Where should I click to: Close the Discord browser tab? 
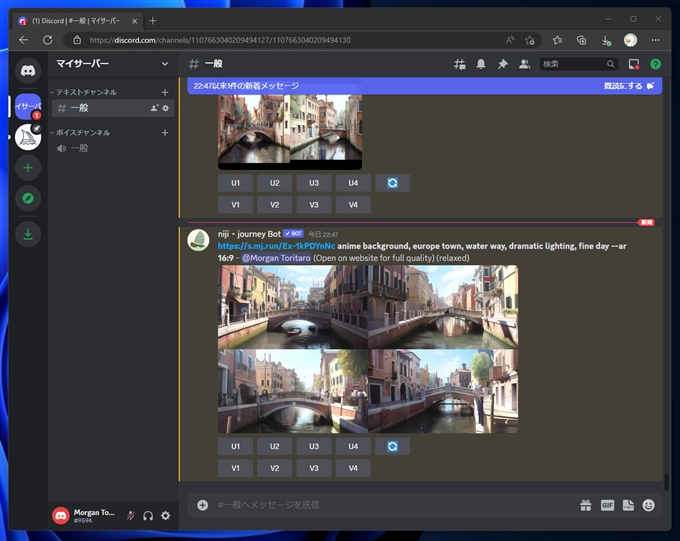point(134,21)
